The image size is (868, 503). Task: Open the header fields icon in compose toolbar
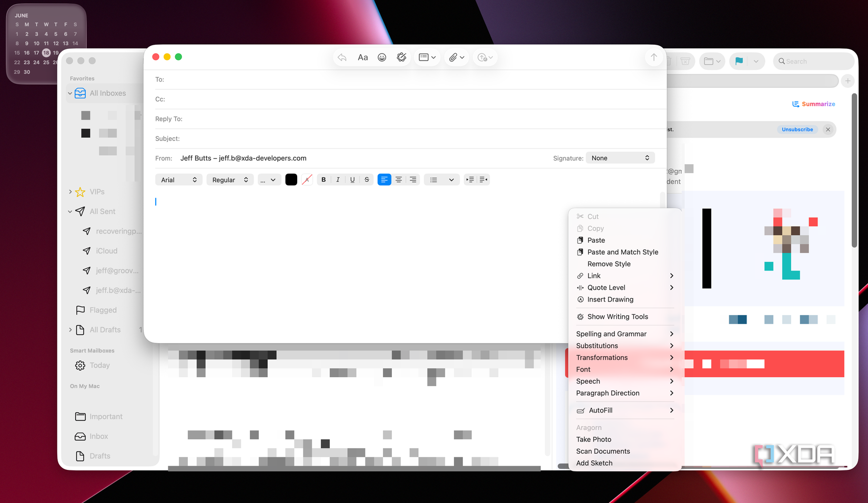[x=425, y=57]
